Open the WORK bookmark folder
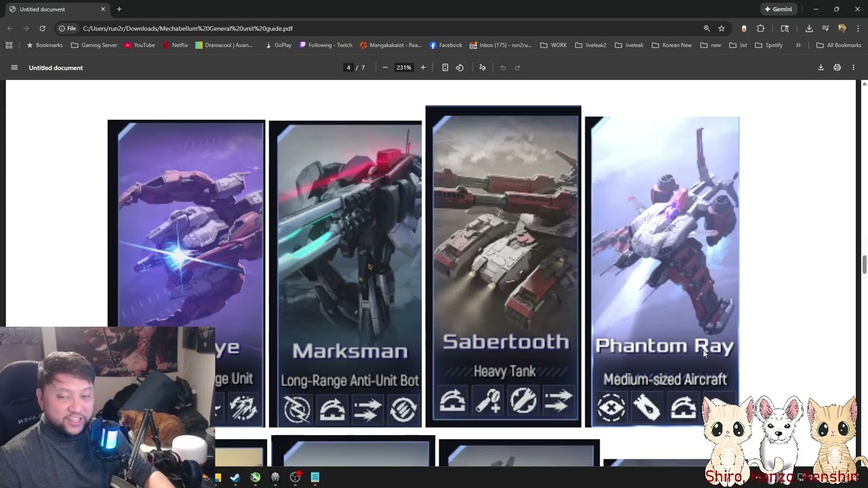Image resolution: width=868 pixels, height=488 pixels. 553,45
